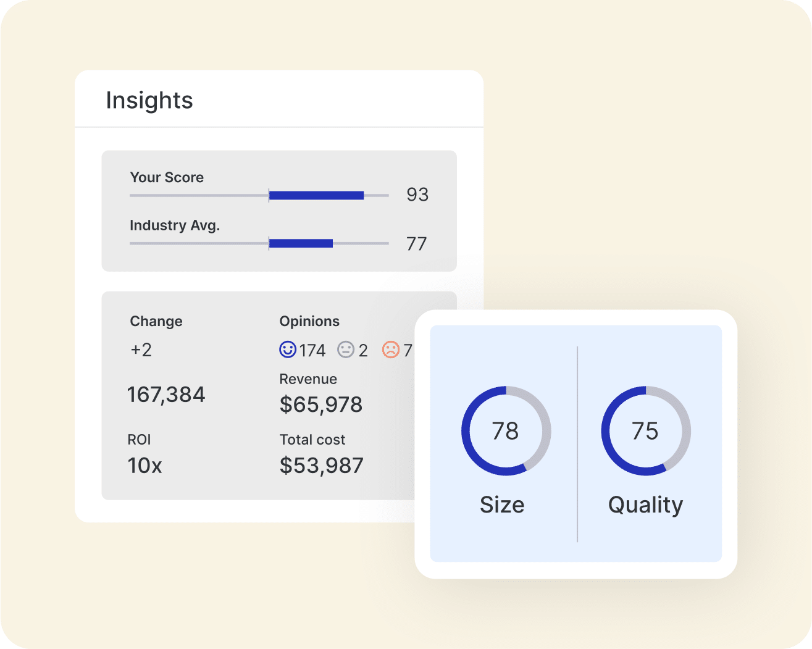812x649 pixels.
Task: Click the industry average value 77
Action: [x=416, y=244]
